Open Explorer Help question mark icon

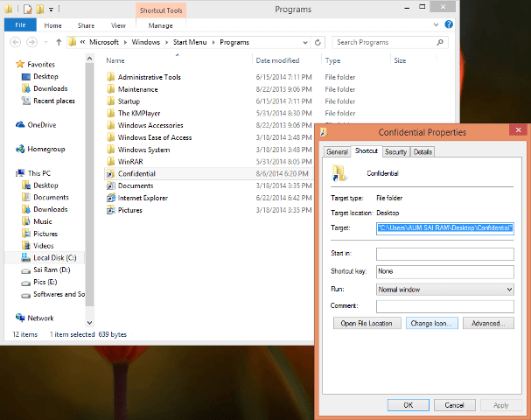click(x=449, y=24)
